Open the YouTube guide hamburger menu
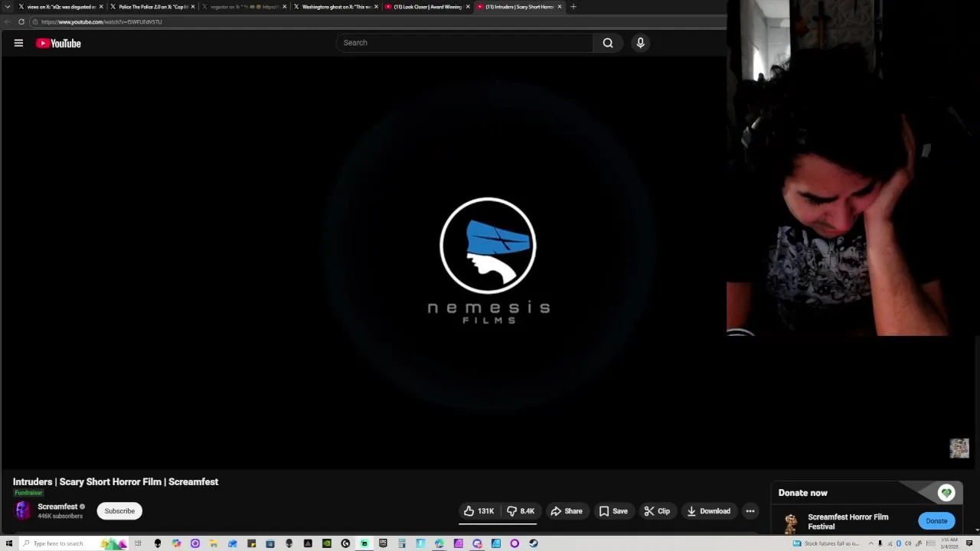Image resolution: width=980 pixels, height=551 pixels. click(18, 44)
